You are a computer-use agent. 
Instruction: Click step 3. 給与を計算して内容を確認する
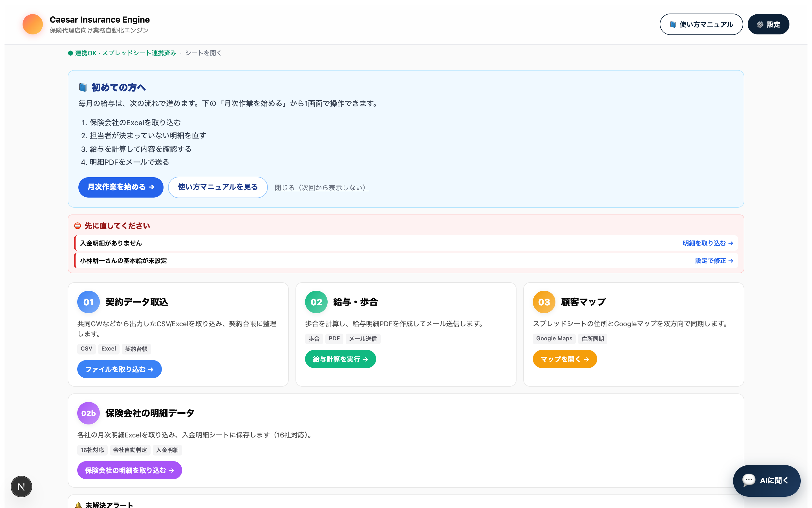(x=136, y=149)
